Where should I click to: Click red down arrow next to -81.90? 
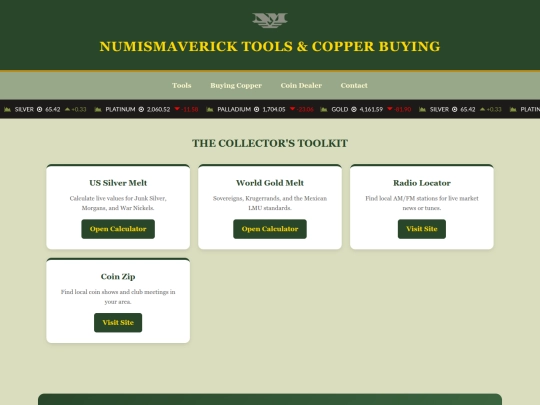click(390, 109)
